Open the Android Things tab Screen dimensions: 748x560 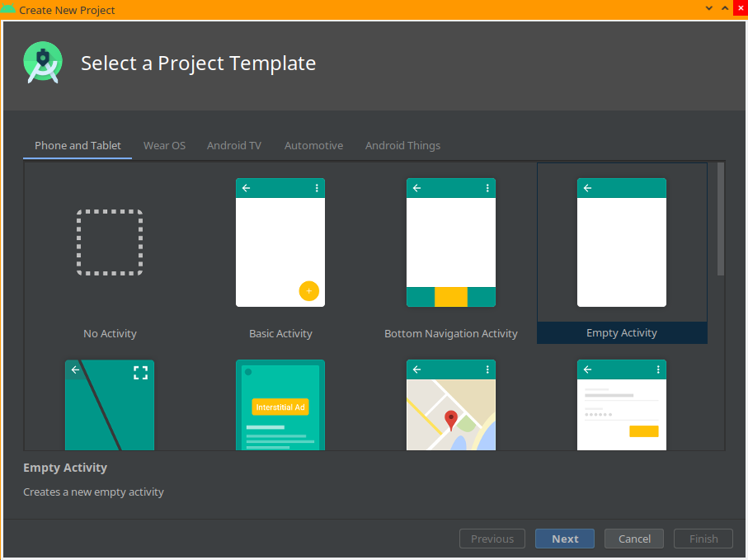[402, 145]
